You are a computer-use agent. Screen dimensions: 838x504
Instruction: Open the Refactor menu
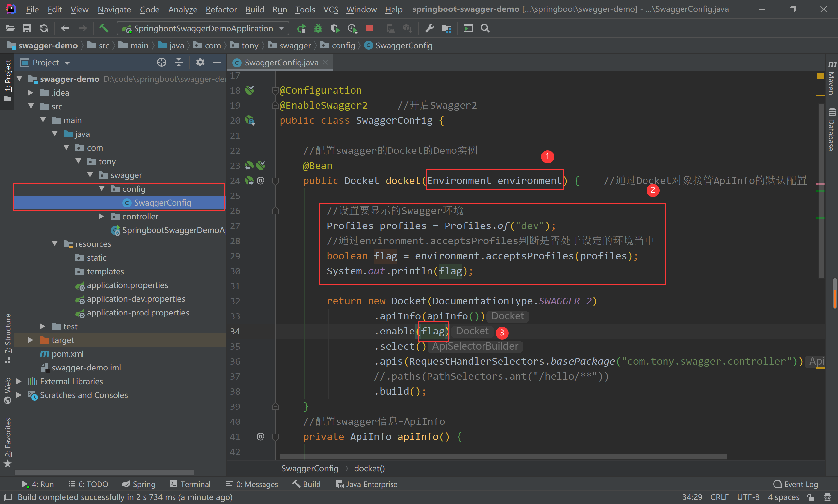[221, 9]
